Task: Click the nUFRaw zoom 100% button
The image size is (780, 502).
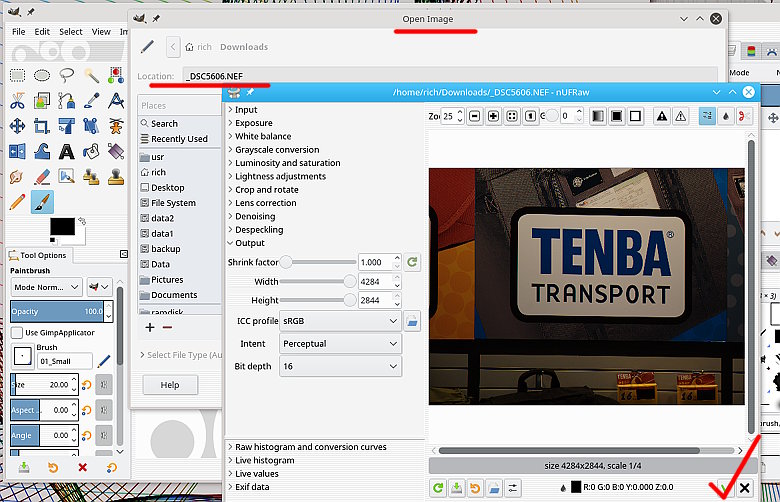Action: [x=530, y=116]
